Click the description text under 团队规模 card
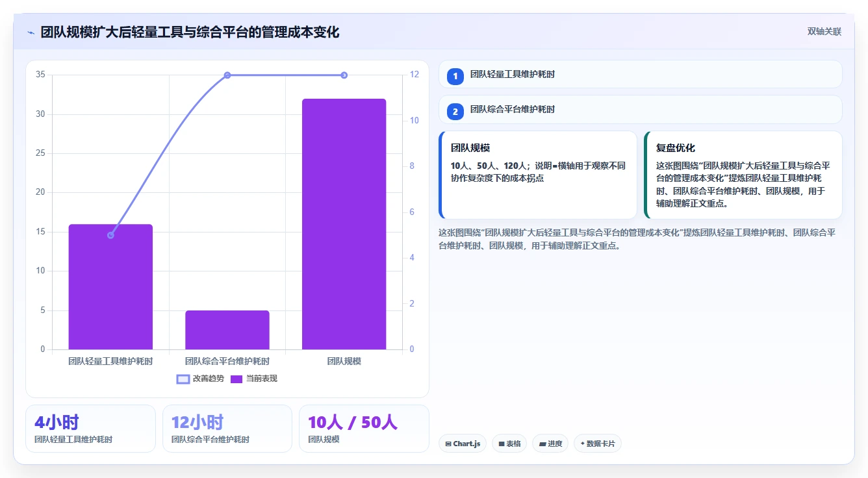The image size is (868, 478). click(x=539, y=171)
